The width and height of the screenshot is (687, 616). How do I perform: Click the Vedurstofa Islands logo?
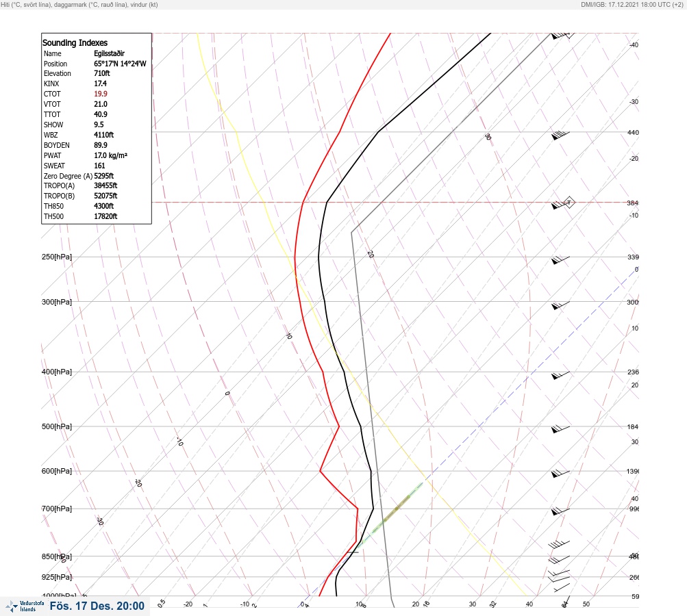pyautogui.click(x=25, y=606)
